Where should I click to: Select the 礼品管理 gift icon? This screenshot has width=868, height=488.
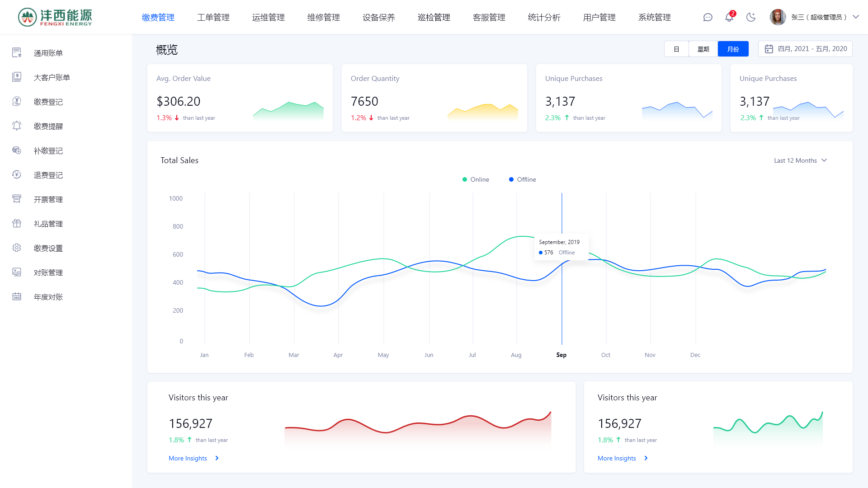(x=17, y=223)
